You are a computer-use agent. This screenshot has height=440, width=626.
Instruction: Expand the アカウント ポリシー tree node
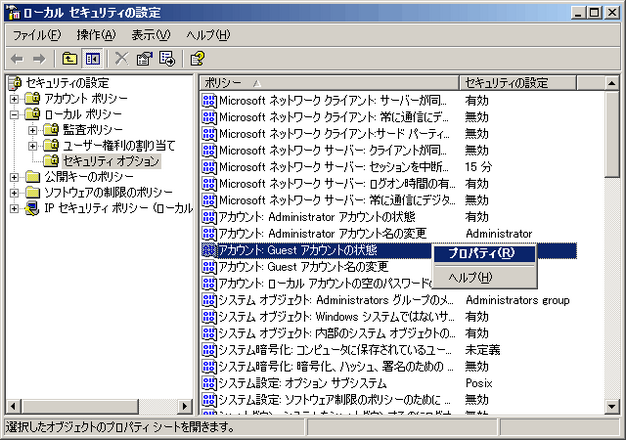pos(14,99)
